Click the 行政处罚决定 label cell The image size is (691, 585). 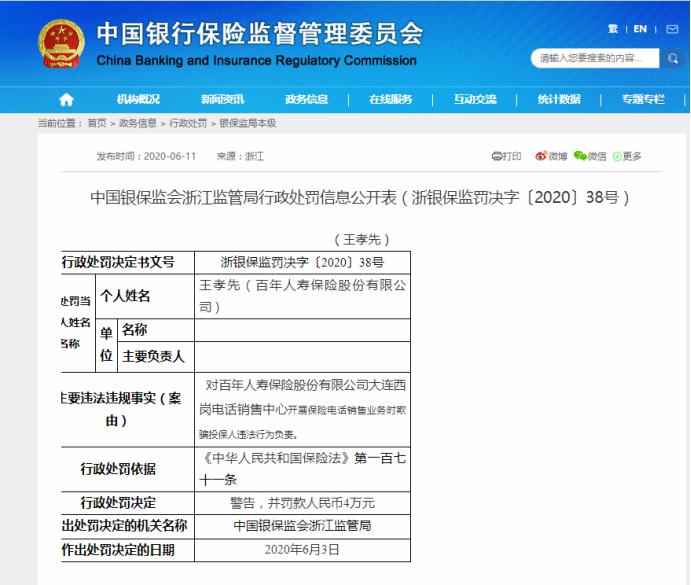tap(128, 503)
